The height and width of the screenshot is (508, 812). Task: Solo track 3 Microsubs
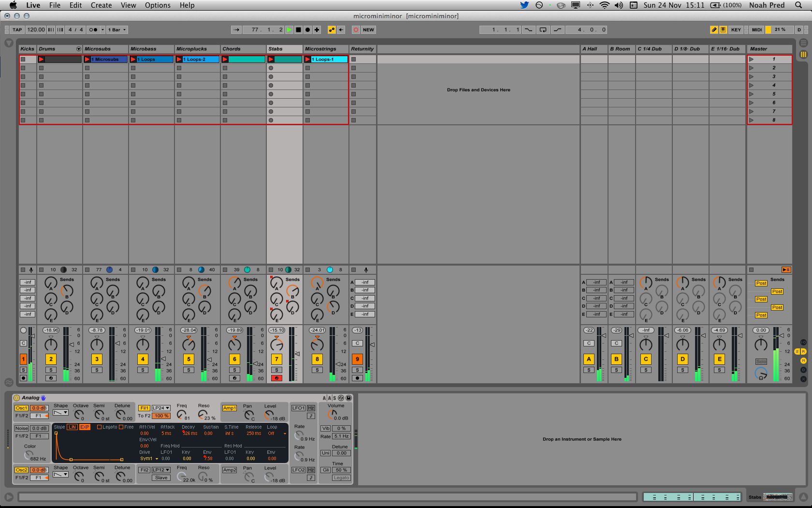97,370
